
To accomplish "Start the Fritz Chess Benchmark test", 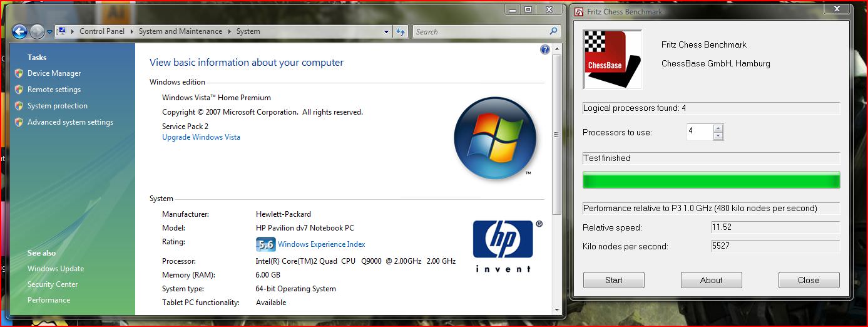I will click(613, 280).
